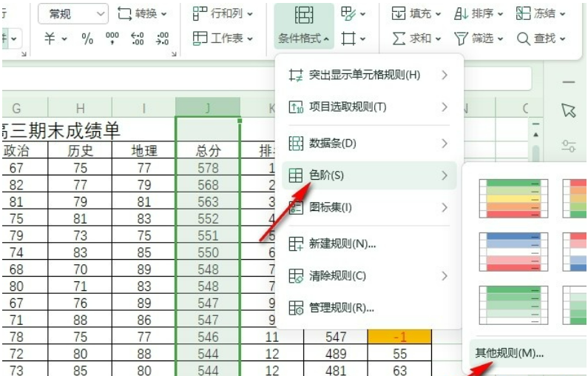Select 突出显示单元格规则(H) menu item
The image size is (588, 376).
point(369,75)
